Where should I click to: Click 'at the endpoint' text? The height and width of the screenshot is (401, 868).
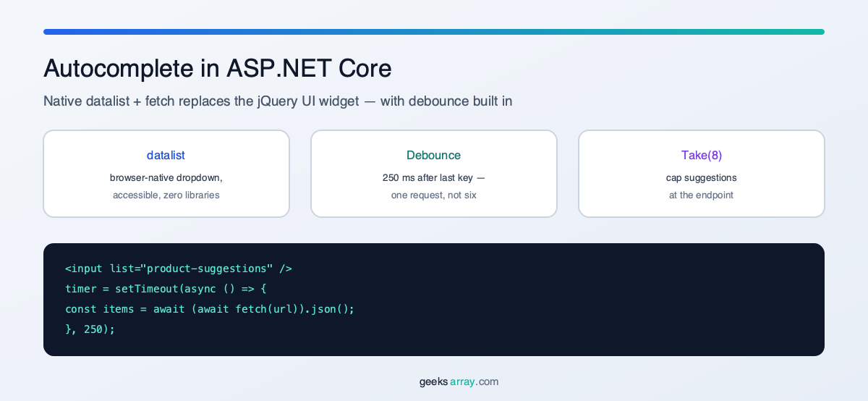pos(701,195)
